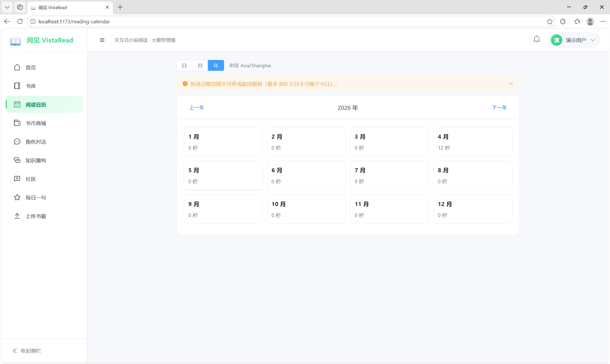View site information icon in address bar
Image resolution: width=610 pixels, height=364 pixels.
coord(33,22)
